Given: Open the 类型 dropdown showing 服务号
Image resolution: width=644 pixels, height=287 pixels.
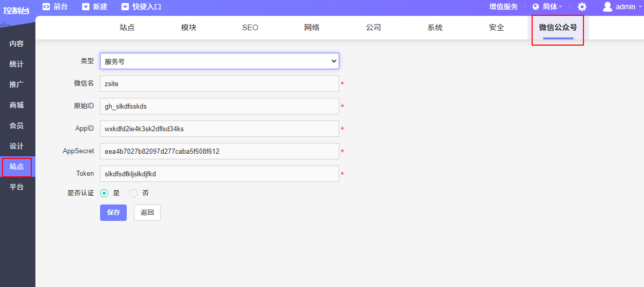Looking at the screenshot, I should coord(219,61).
